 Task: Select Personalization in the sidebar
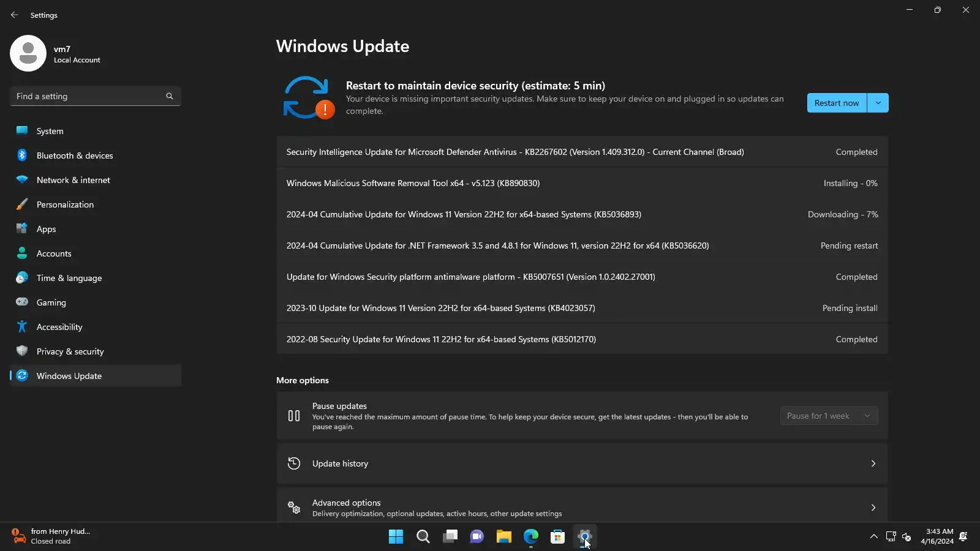(x=96, y=204)
